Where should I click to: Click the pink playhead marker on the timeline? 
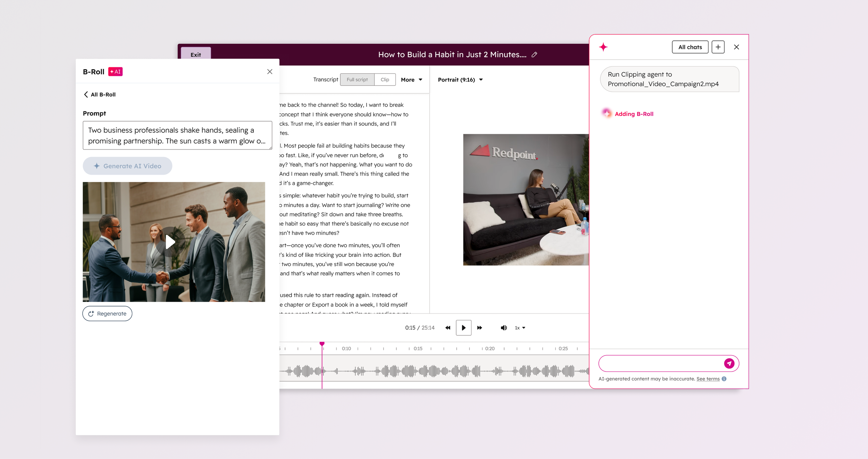coord(322,343)
